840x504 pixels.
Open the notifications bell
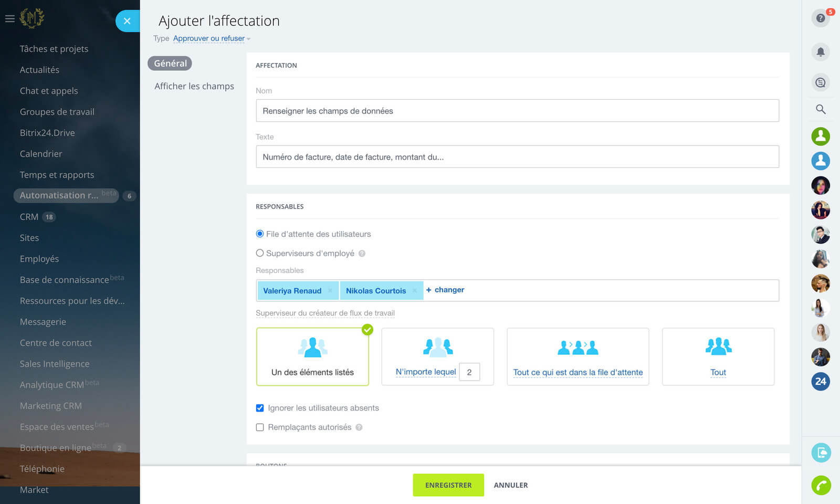click(x=820, y=52)
